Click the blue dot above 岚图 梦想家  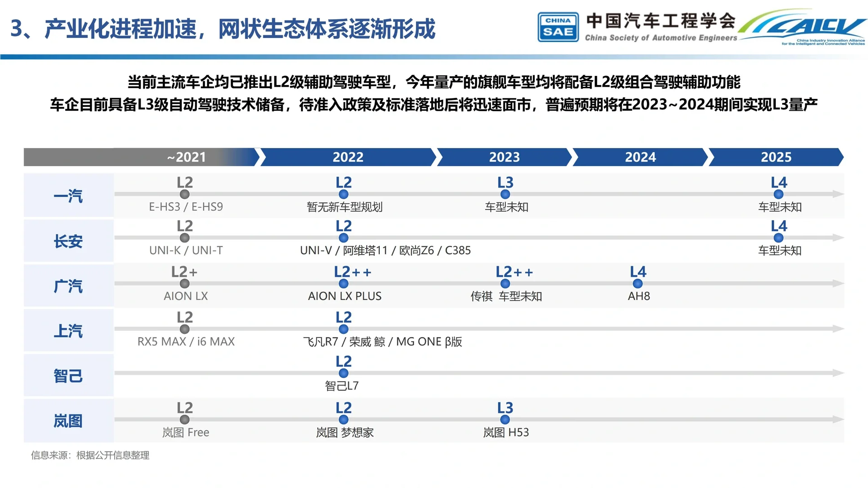click(344, 419)
